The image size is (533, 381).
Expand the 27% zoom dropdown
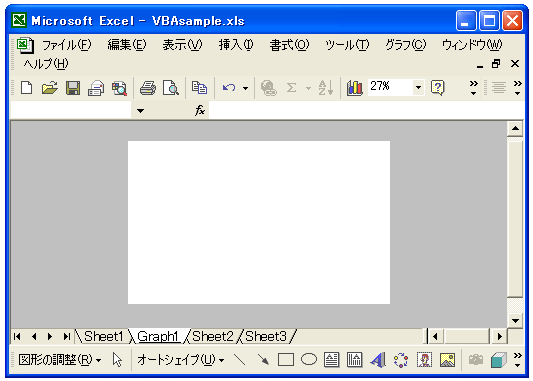[418, 87]
